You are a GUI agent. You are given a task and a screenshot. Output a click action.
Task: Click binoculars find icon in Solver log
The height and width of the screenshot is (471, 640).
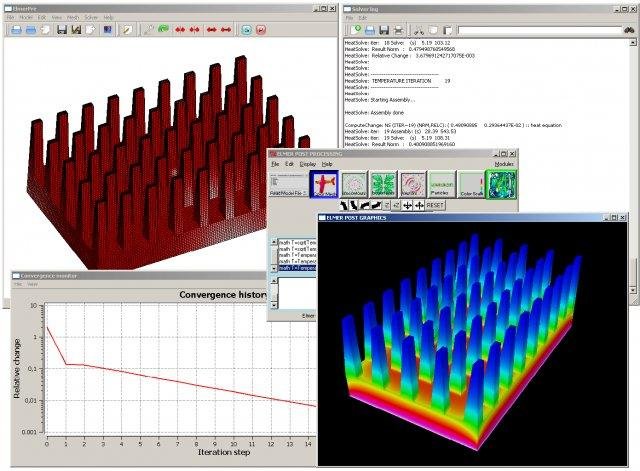click(x=628, y=30)
